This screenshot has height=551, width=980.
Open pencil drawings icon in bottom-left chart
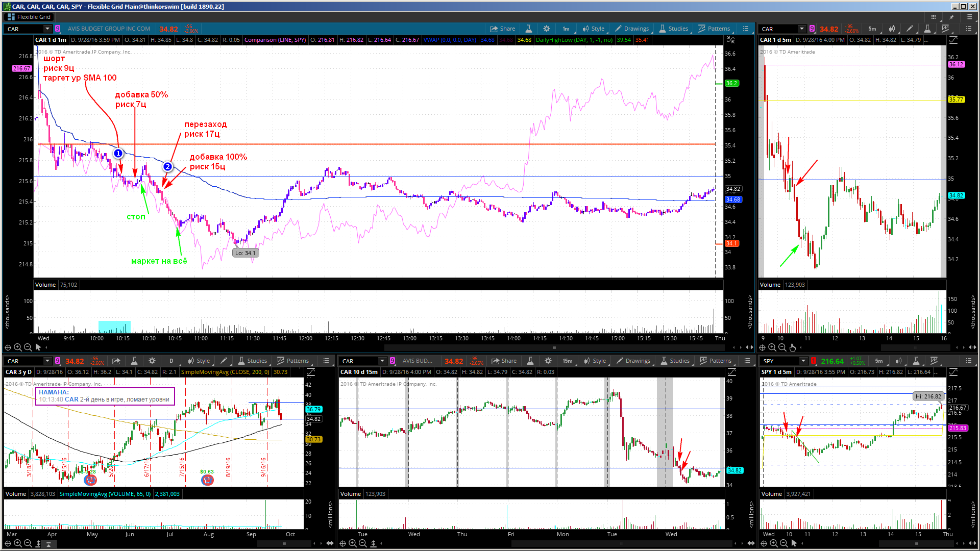point(224,361)
